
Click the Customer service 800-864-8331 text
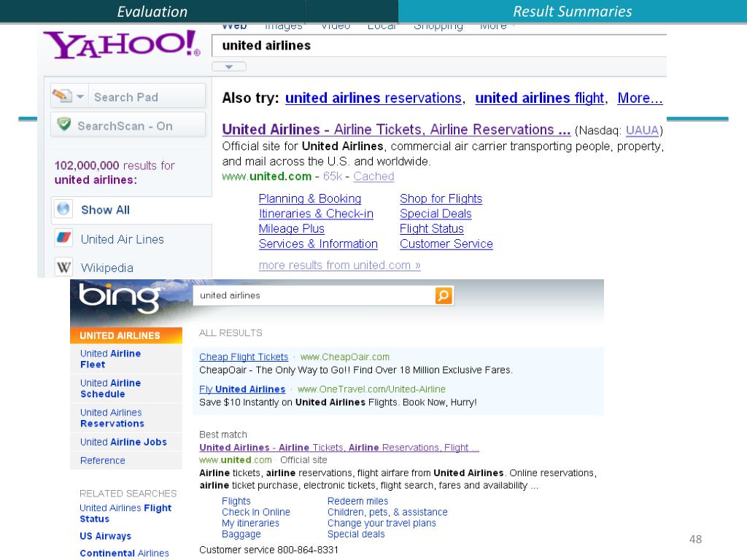268,550
